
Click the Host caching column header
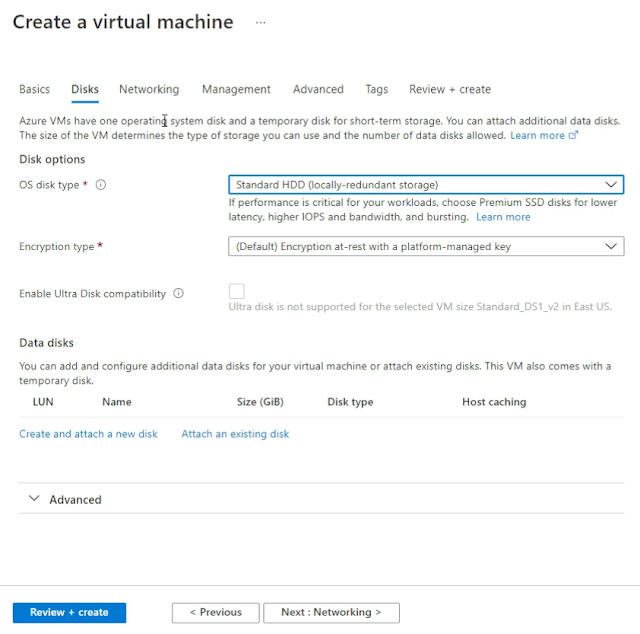(494, 402)
